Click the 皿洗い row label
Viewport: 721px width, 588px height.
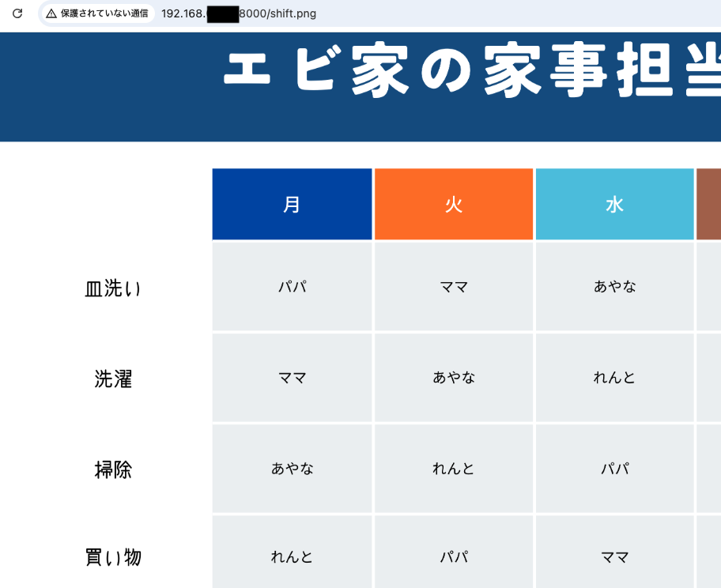pyautogui.click(x=113, y=288)
